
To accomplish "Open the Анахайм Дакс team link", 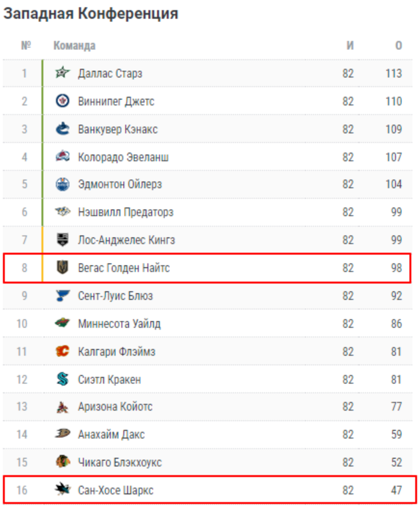I will pyautogui.click(x=111, y=435).
